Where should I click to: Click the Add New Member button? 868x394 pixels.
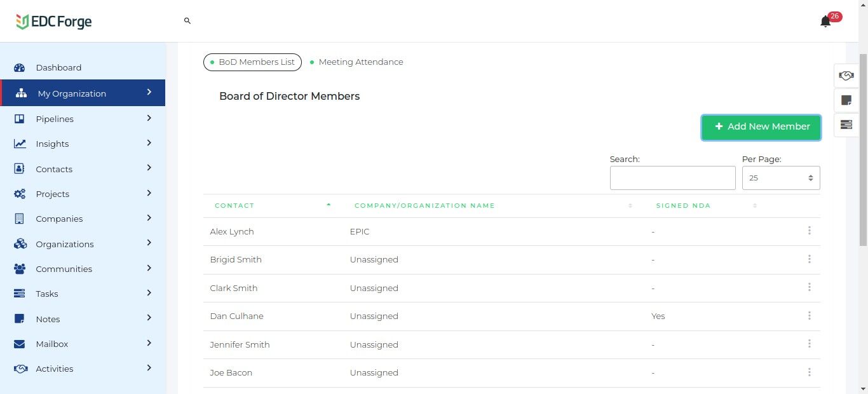(x=761, y=127)
